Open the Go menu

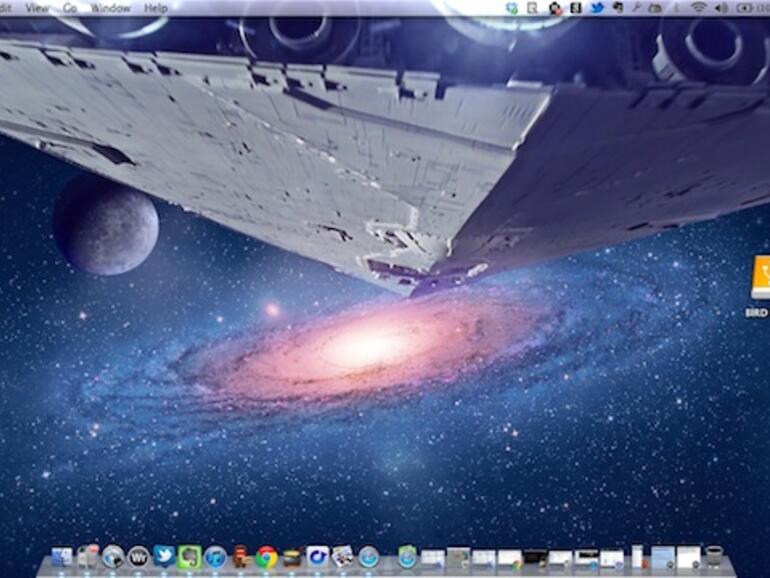click(70, 8)
